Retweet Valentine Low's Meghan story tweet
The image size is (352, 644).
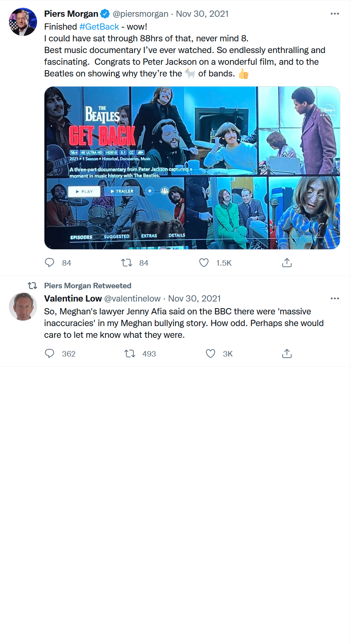(129, 353)
